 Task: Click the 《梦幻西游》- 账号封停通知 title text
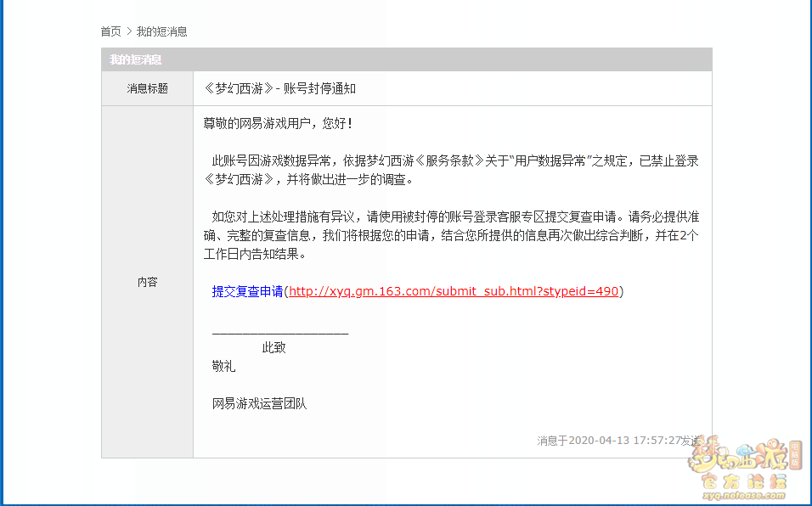coord(279,88)
